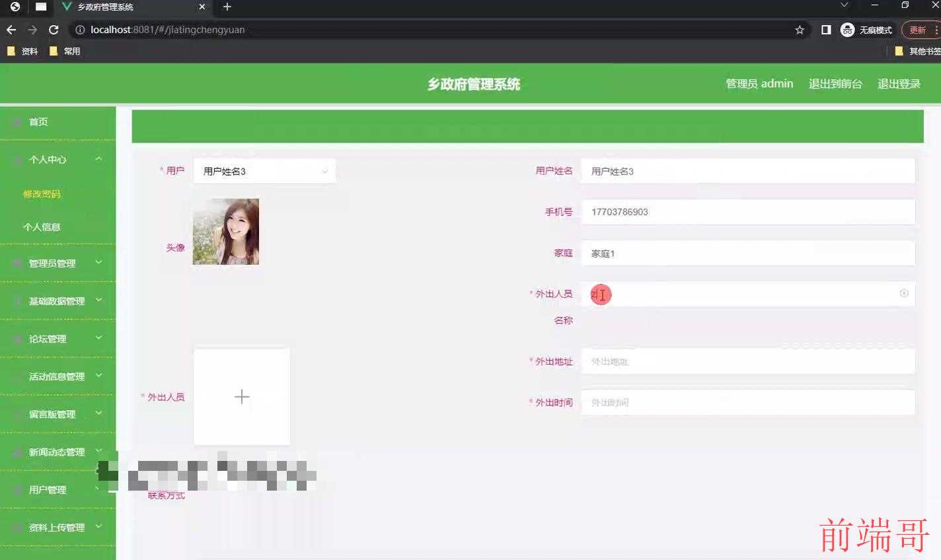This screenshot has width=941, height=560.
Task: Expand the 资料上传管理 sidebar menu
Action: tap(57, 527)
